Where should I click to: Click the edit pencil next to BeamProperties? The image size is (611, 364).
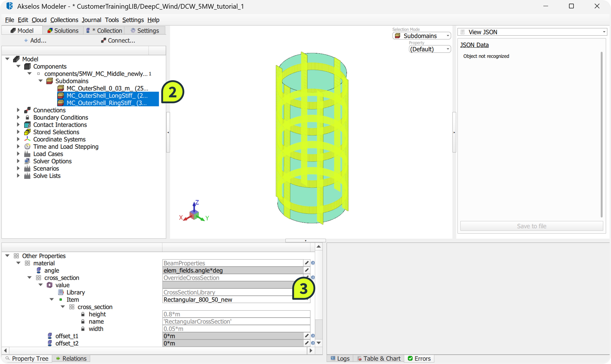[x=307, y=263]
